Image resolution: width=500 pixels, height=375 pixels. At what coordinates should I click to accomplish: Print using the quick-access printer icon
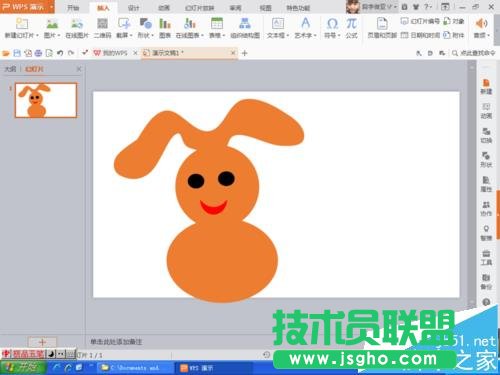tap(38, 53)
